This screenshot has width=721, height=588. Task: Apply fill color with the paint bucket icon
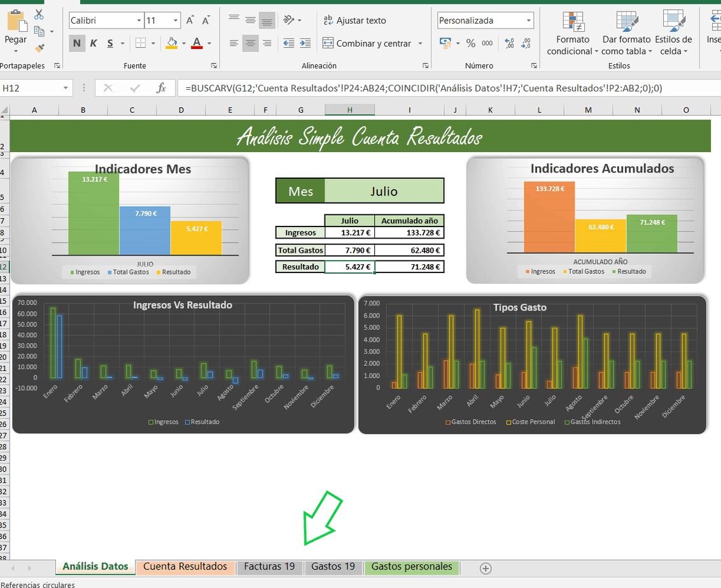point(172,43)
